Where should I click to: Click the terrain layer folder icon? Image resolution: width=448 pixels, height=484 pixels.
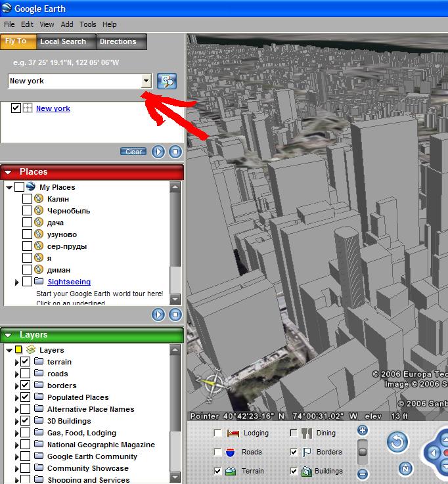[x=39, y=361]
